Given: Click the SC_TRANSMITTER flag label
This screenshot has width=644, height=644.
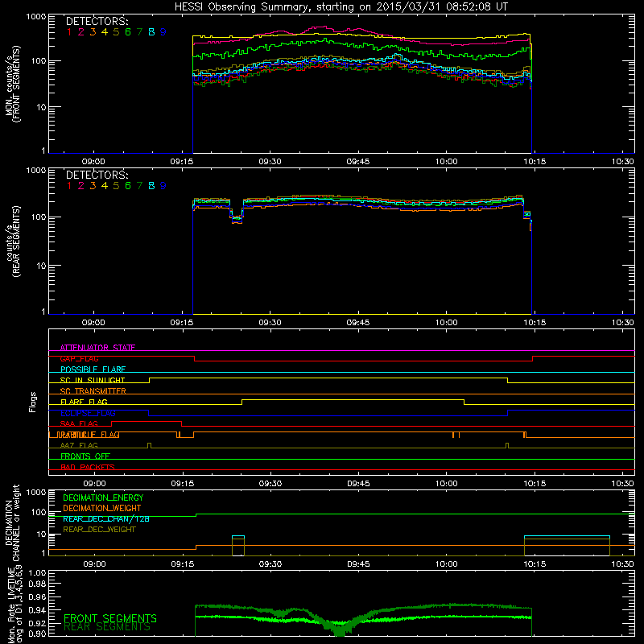Looking at the screenshot, I should pos(93,391).
